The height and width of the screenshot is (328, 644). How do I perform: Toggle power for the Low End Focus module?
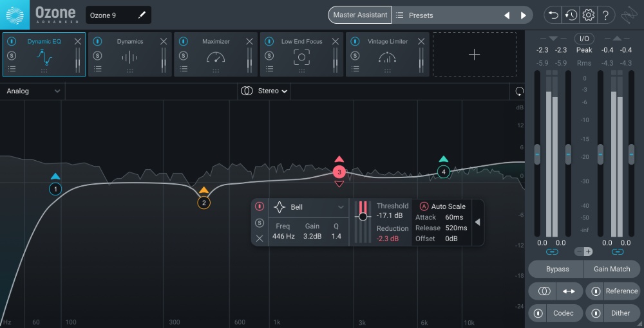(x=269, y=41)
